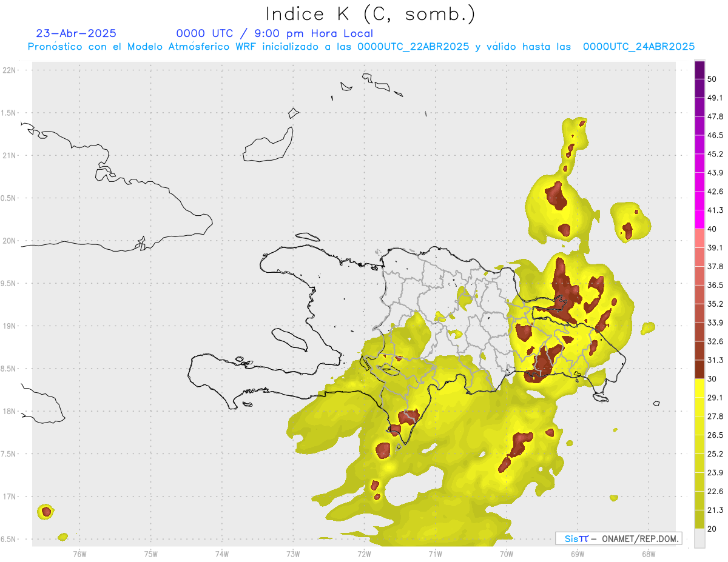The image size is (728, 562).
Task: Click the colorbar label '40'
Action: [713, 229]
